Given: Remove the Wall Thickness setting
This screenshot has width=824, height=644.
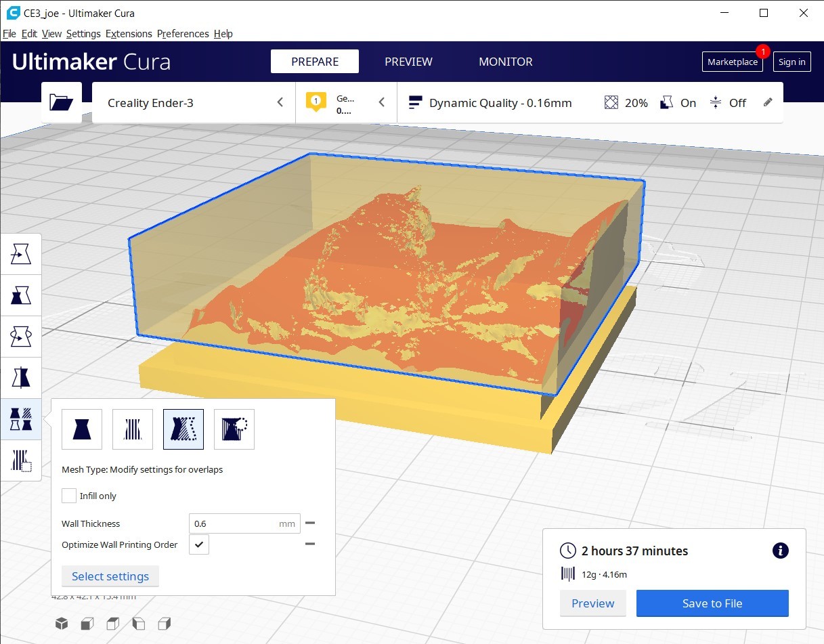Looking at the screenshot, I should click(310, 523).
